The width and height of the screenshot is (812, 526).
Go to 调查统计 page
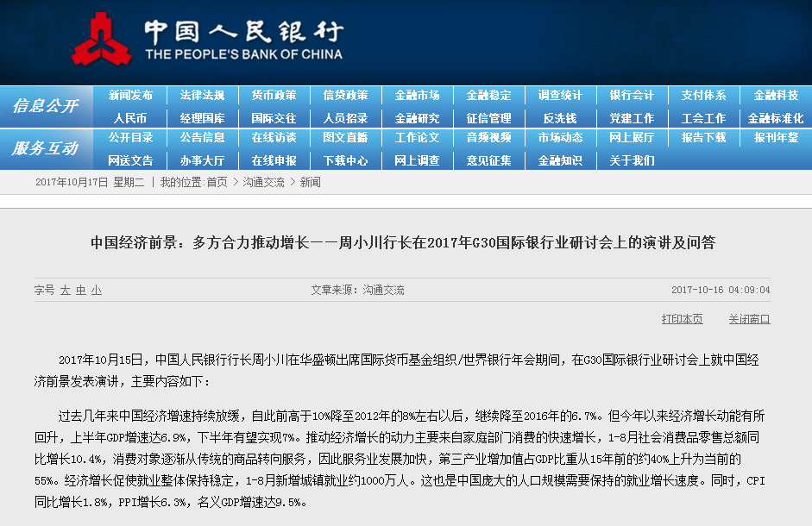(560, 95)
